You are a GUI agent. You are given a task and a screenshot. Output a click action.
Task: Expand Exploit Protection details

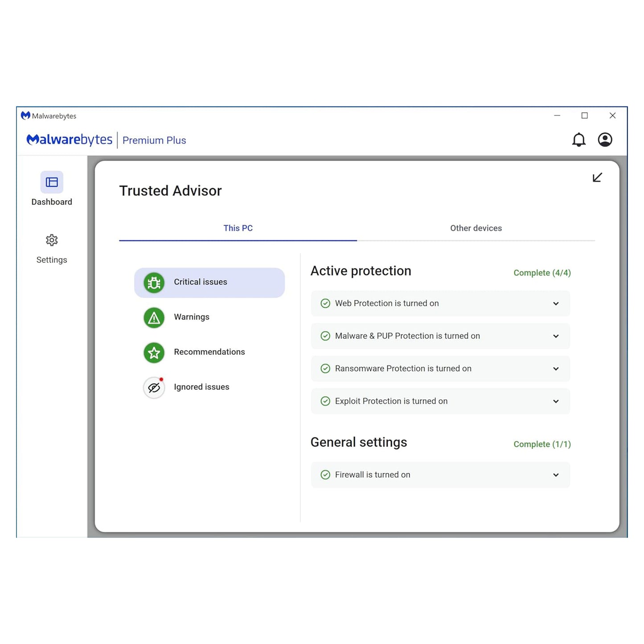tap(556, 401)
